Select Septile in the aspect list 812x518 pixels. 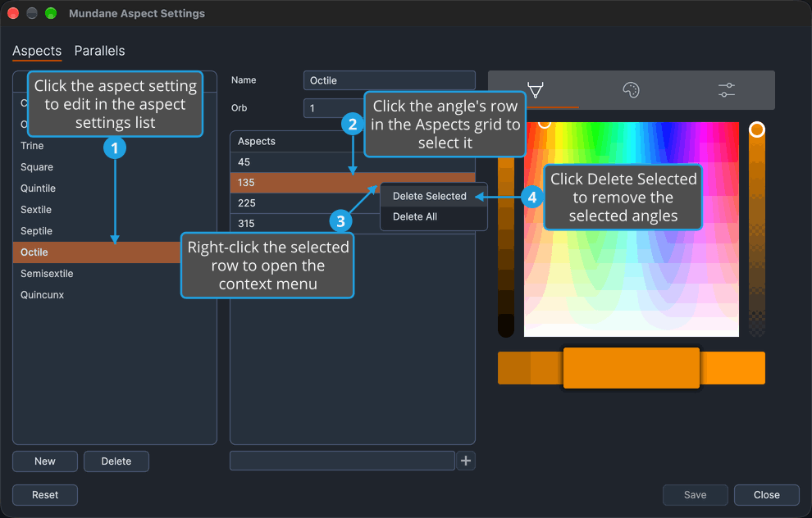coord(114,231)
